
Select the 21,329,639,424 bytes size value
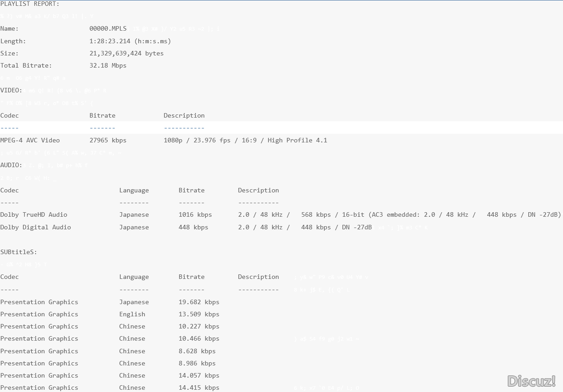point(127,53)
